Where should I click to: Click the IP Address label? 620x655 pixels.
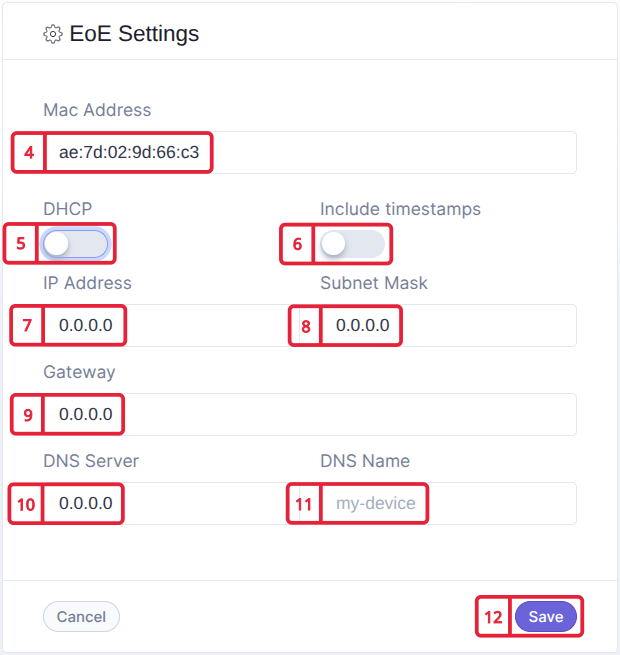(87, 283)
